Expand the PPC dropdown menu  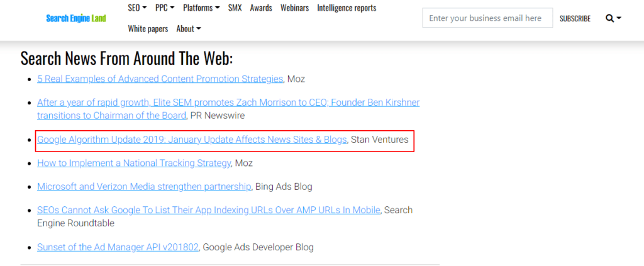tap(165, 8)
